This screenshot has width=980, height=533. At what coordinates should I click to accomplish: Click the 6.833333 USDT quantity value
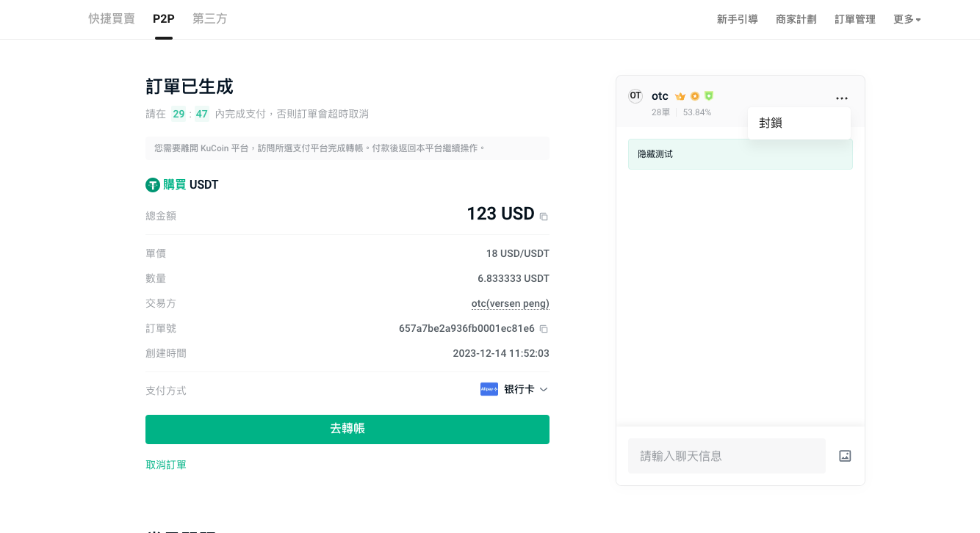point(514,278)
